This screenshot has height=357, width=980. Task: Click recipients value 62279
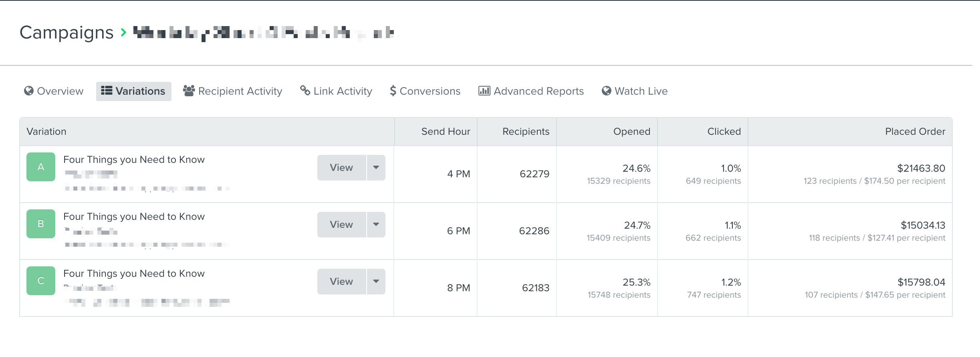click(x=534, y=174)
